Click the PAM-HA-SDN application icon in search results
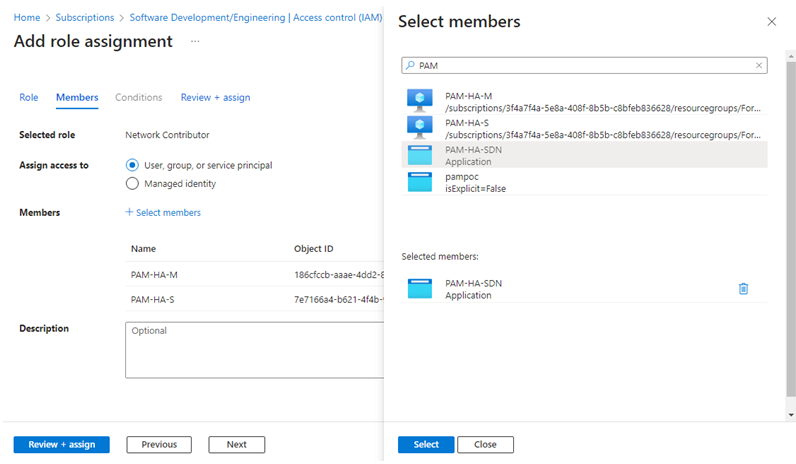This screenshot has width=796, height=464. click(420, 155)
